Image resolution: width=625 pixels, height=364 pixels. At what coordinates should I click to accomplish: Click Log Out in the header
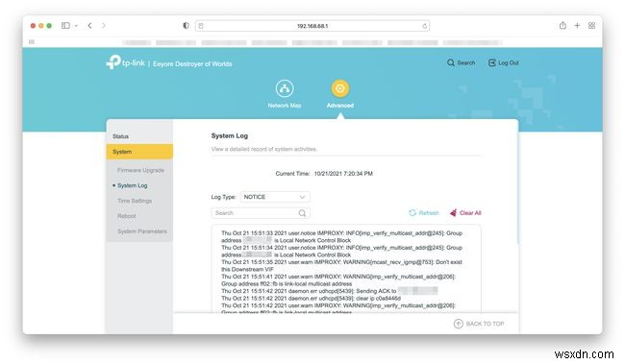click(504, 63)
